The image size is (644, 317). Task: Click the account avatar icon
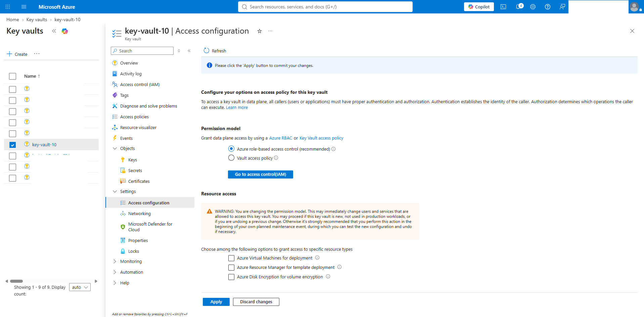(x=635, y=7)
